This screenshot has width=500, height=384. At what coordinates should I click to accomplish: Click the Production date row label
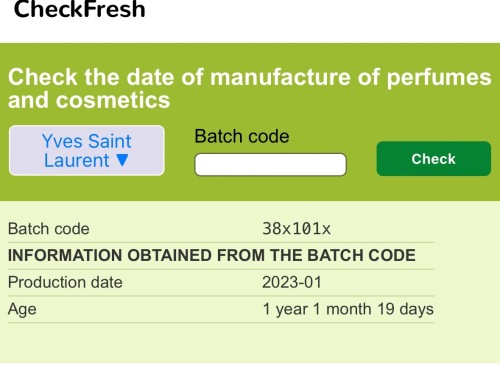coord(65,282)
